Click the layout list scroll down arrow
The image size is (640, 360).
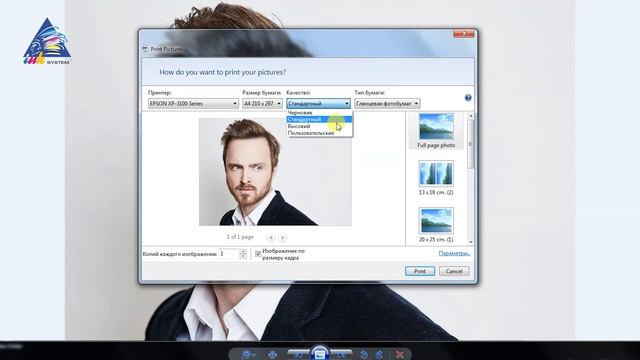pyautogui.click(x=471, y=242)
